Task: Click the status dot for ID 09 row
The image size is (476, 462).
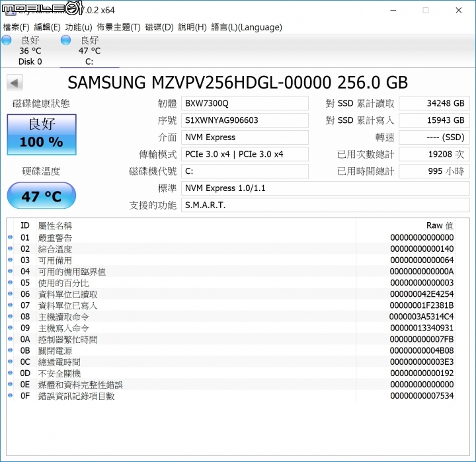Action: [10, 328]
